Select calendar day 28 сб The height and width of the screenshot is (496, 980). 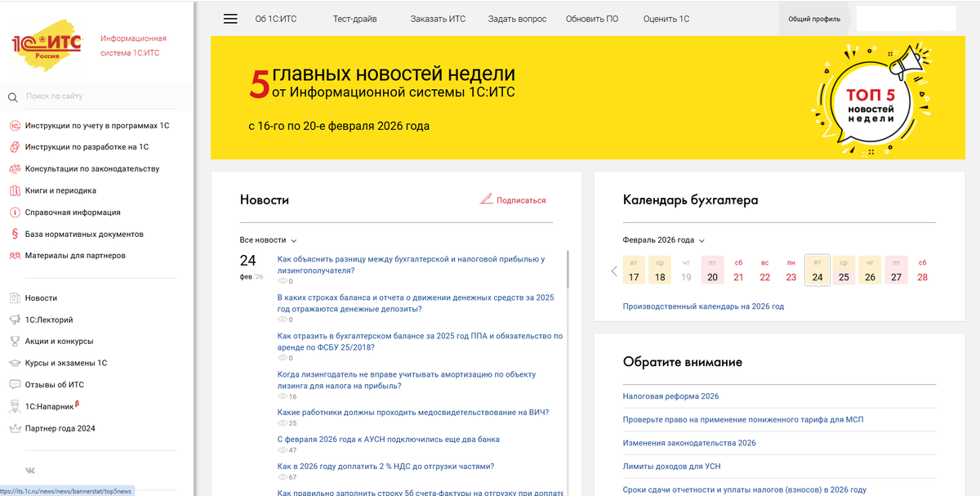(x=922, y=271)
